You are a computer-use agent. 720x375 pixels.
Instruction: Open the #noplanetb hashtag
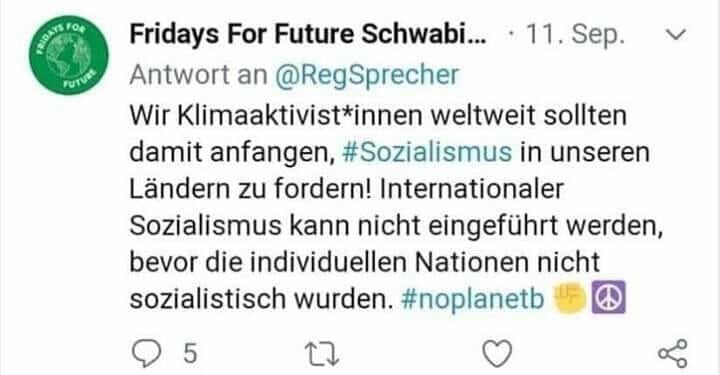click(x=472, y=299)
